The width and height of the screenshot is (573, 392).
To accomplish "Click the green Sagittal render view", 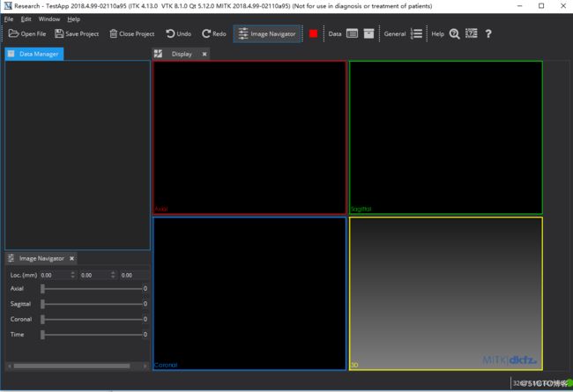I will click(x=446, y=137).
